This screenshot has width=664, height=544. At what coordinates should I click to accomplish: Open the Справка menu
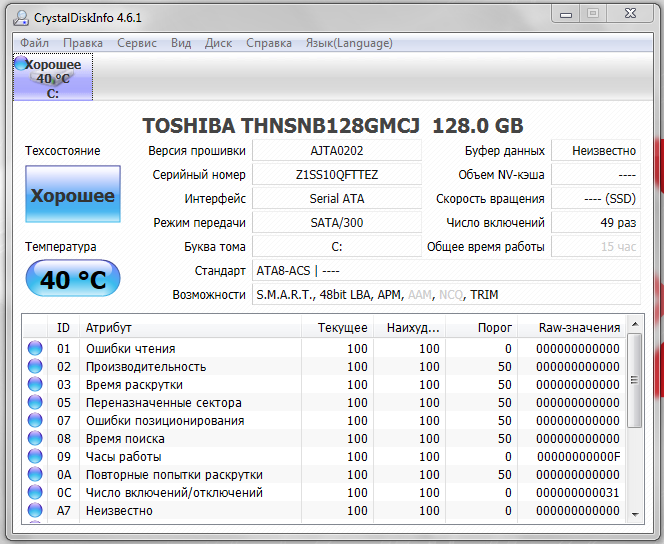point(269,43)
